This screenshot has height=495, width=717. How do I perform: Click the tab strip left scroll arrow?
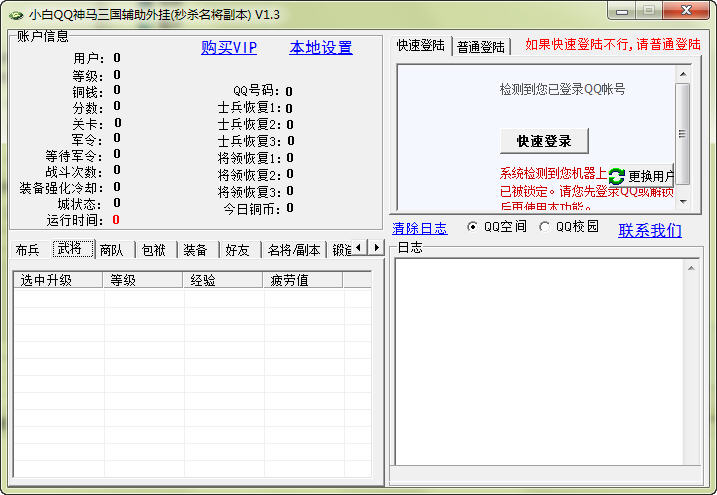coord(359,247)
